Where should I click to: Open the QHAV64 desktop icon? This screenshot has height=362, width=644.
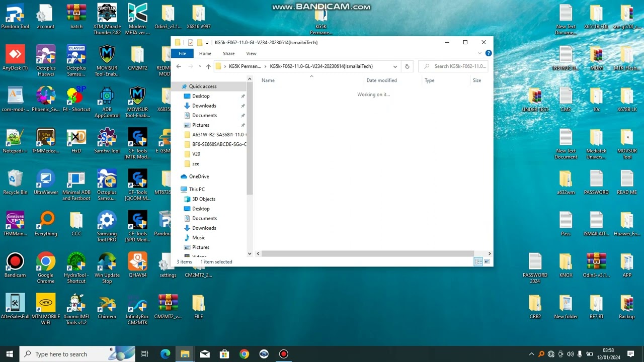click(x=137, y=264)
